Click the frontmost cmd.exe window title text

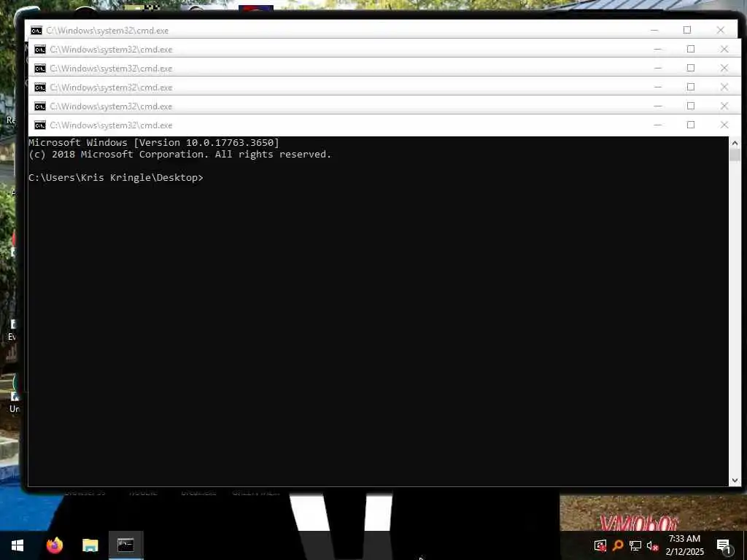point(111,125)
